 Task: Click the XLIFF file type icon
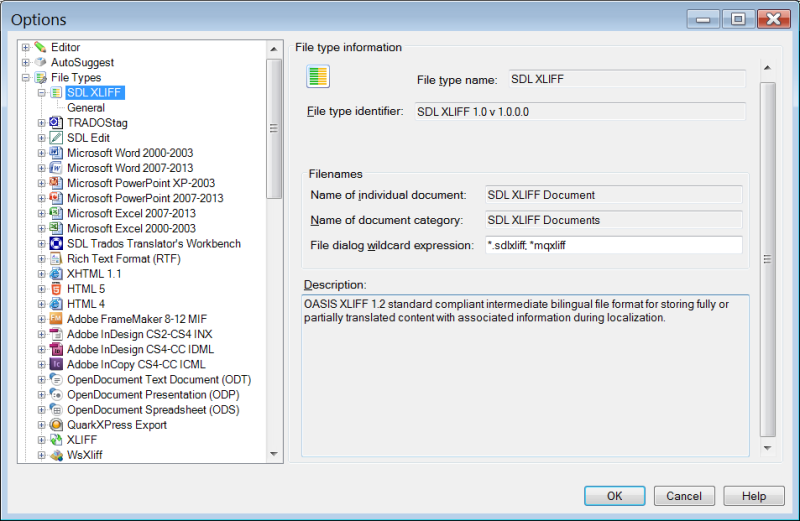pyautogui.click(x=56, y=440)
